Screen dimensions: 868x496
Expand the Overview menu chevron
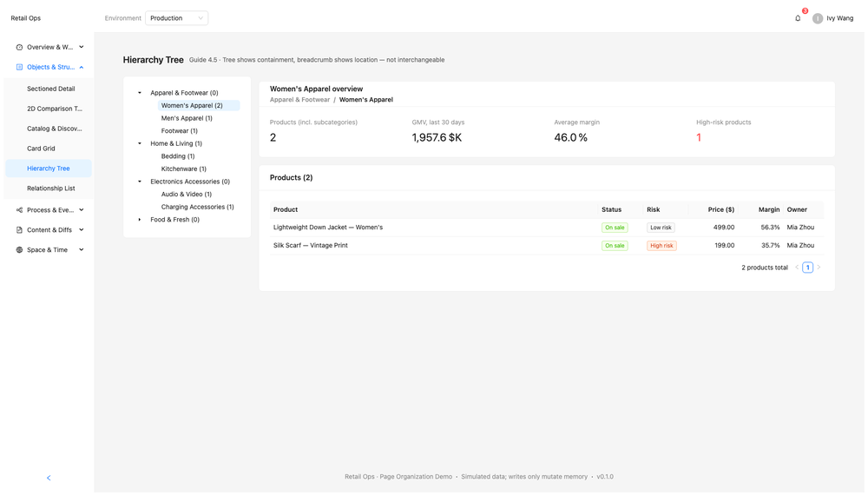(82, 47)
